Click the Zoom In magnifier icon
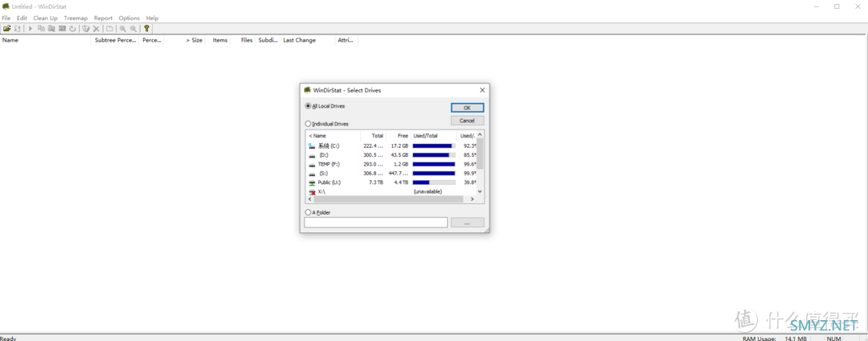Screen dimensions: 868x341 click(123, 28)
